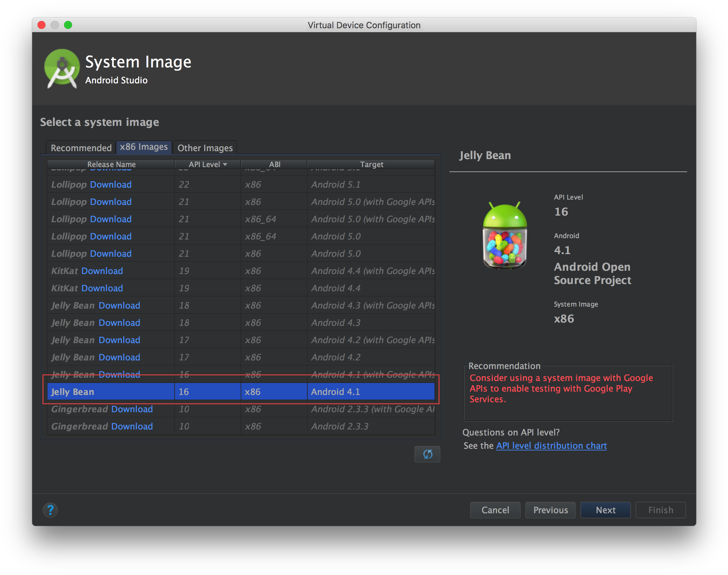Download Lollipop x86_64 plain Android 5.0
The height and width of the screenshot is (575, 728).
(111, 236)
